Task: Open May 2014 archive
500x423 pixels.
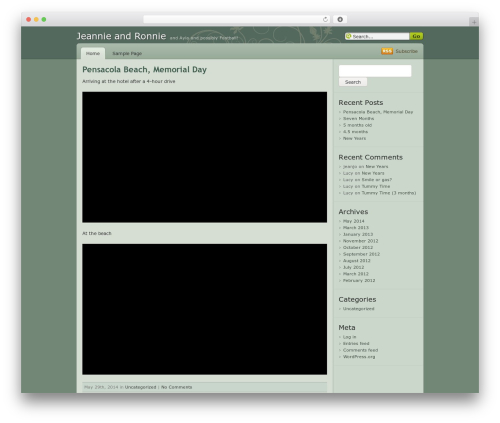Action: pos(353,221)
